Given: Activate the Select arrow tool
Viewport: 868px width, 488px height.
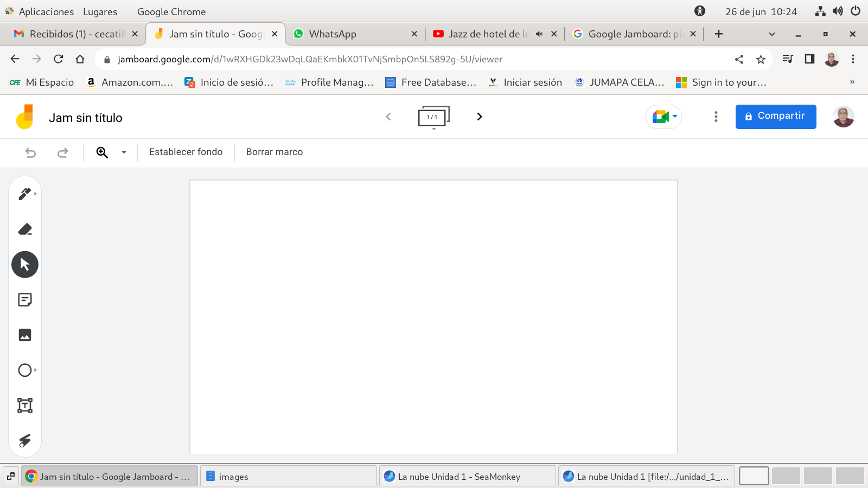Looking at the screenshot, I should tap(25, 265).
